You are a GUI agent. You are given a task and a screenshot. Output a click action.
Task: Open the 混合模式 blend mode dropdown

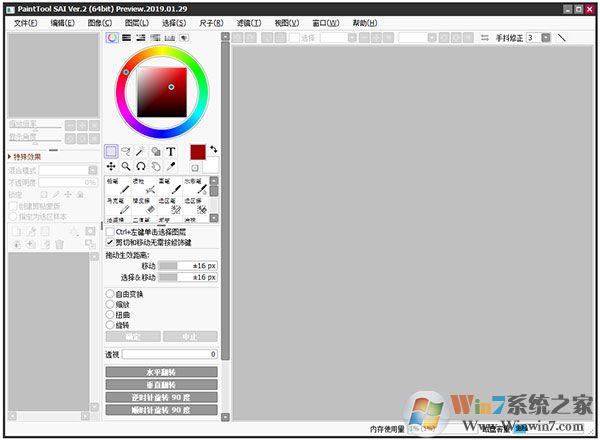93,170
